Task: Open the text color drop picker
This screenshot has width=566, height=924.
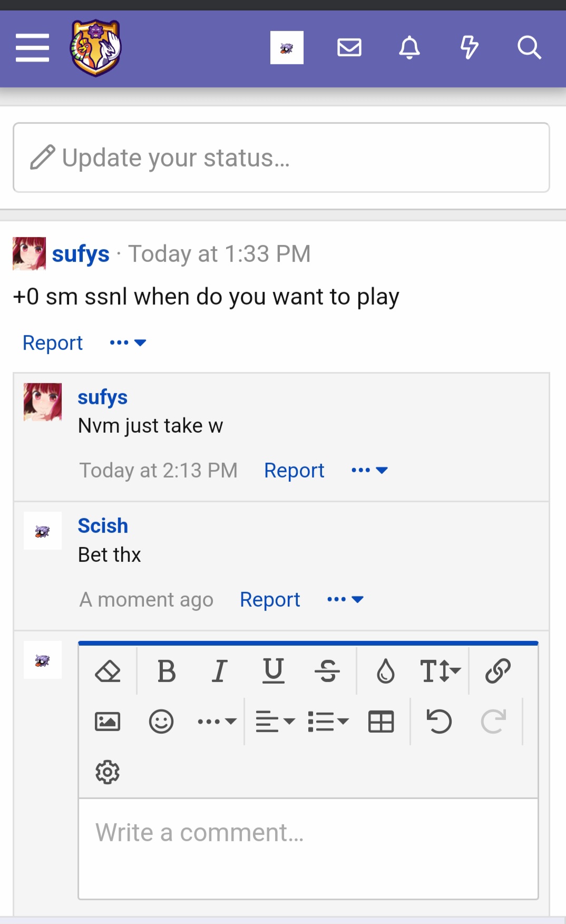Action: [x=386, y=672]
